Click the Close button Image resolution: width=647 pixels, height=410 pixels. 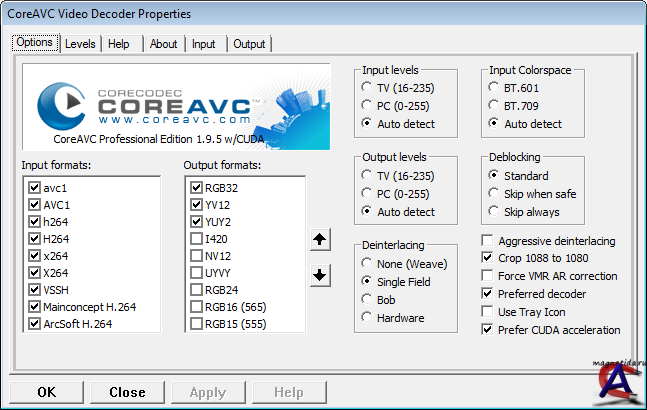click(127, 392)
